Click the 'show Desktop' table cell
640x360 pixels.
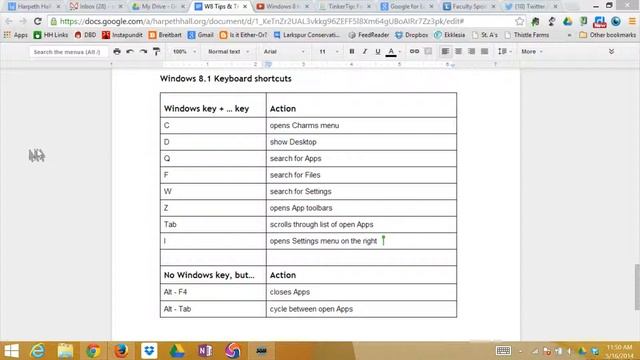[361, 142]
